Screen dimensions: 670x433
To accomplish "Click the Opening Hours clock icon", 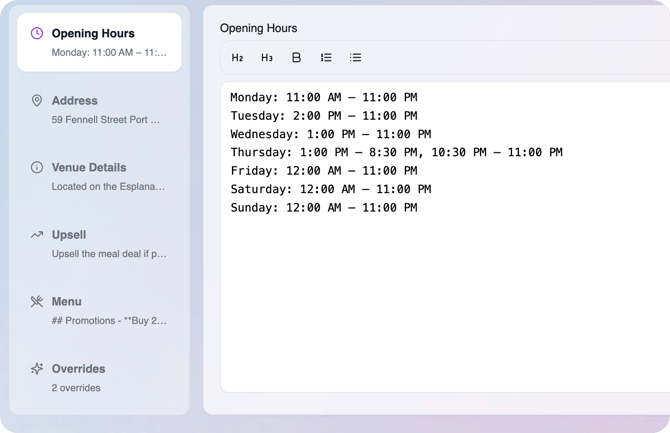I will (x=37, y=33).
